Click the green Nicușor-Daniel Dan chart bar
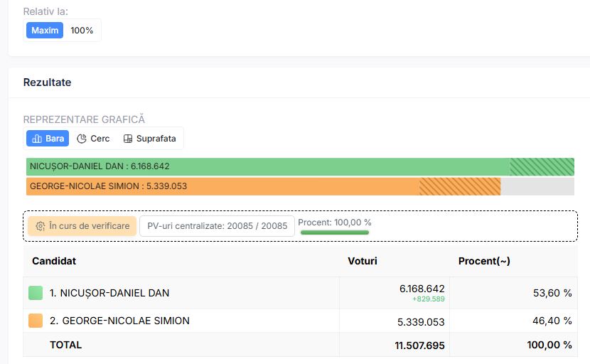 (300, 166)
